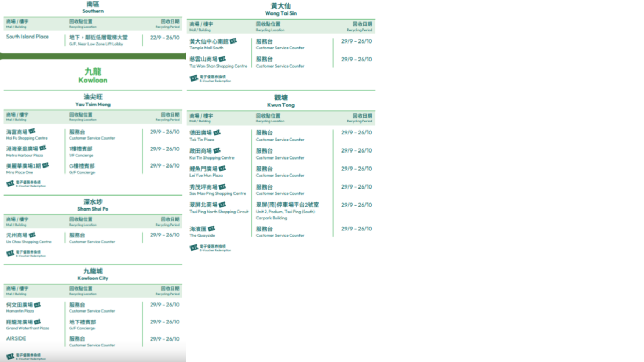Click the e-voucher icon next to Un Chau Shopping Centre
The height and width of the screenshot is (362, 644).
tap(32, 235)
